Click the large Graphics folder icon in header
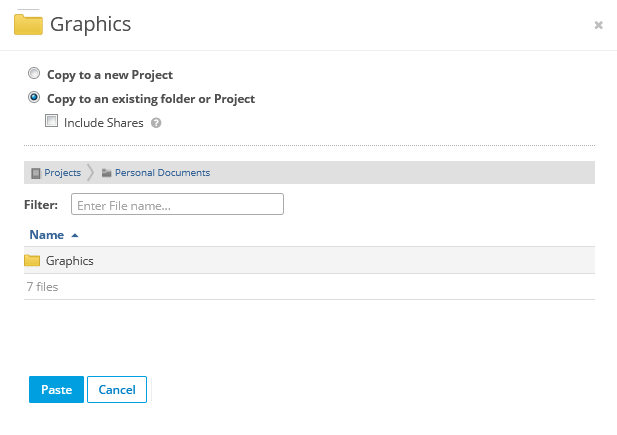This screenshot has height=435, width=617. click(28, 23)
